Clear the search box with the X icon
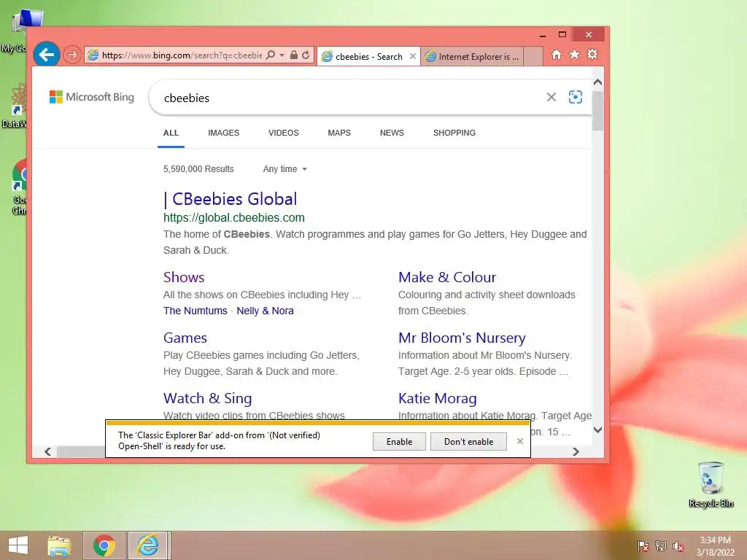This screenshot has height=560, width=747. point(551,97)
